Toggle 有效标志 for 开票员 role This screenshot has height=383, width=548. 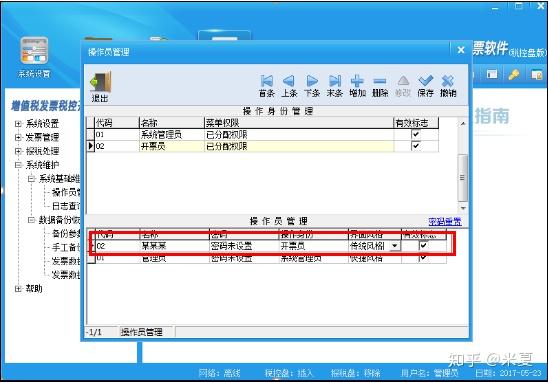coord(416,146)
